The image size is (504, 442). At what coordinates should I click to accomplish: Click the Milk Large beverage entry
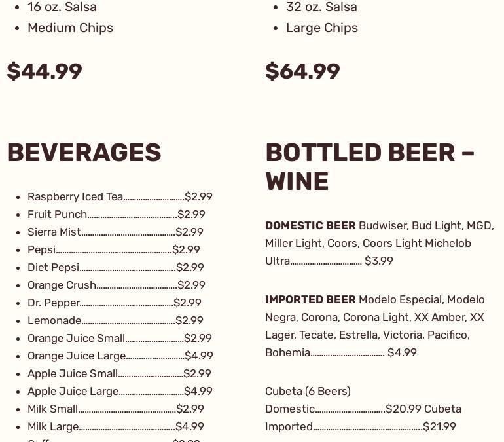(115, 426)
